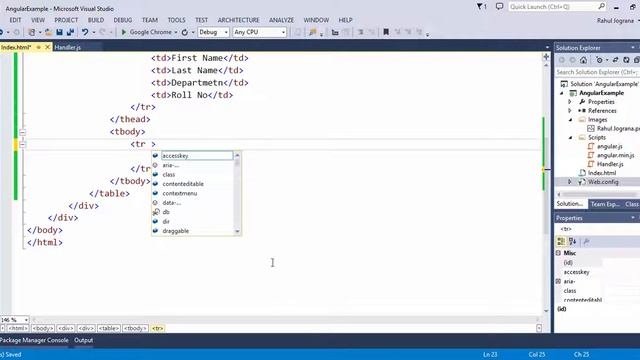Open the EDIT menu
This screenshot has height=360, width=640.
(15, 20)
